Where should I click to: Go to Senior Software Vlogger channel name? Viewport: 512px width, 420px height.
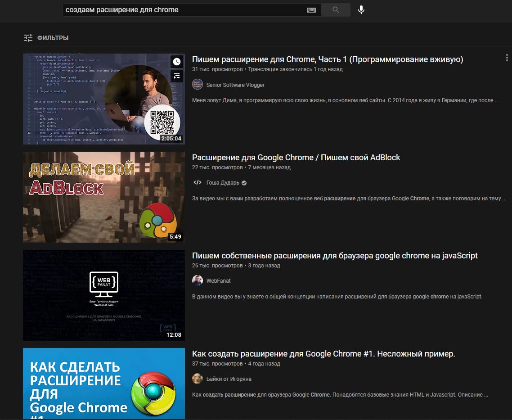pos(235,85)
